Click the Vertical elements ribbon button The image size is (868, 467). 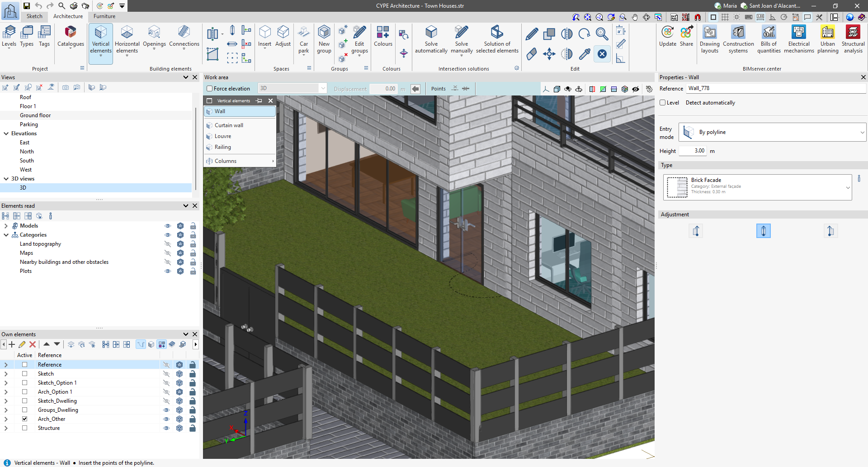pos(101,43)
